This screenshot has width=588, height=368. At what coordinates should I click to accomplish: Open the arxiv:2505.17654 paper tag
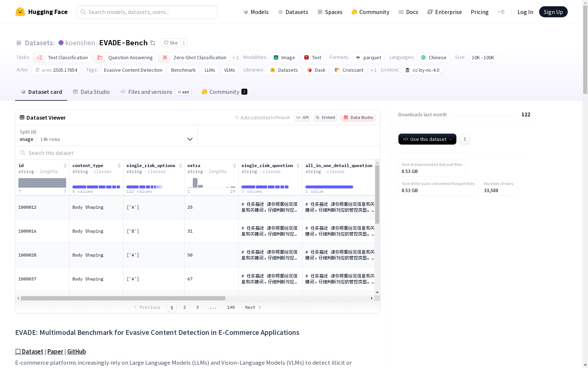(56, 70)
